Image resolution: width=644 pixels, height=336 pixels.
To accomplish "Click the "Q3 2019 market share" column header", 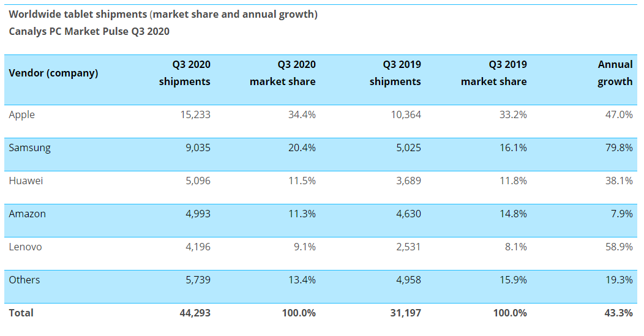I will coord(493,73).
